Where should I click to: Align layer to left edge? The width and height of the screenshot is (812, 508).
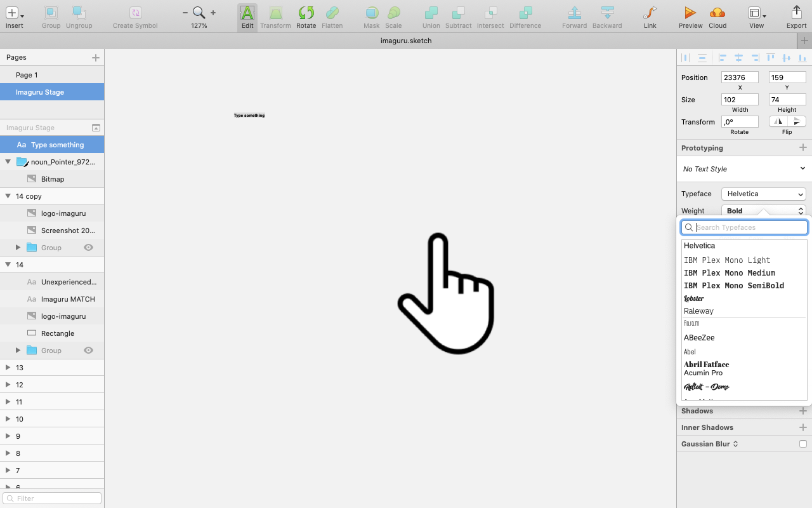[723, 58]
